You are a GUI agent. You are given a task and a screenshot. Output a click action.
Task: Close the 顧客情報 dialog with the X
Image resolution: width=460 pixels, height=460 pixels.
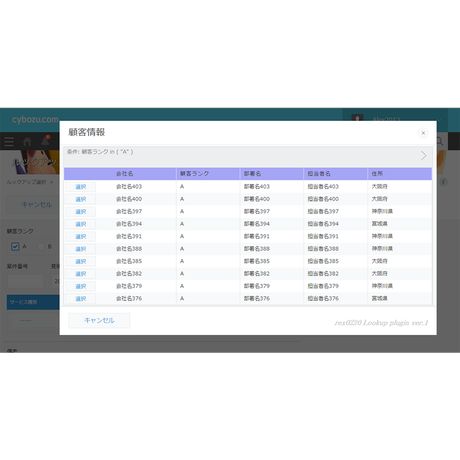coord(423,133)
